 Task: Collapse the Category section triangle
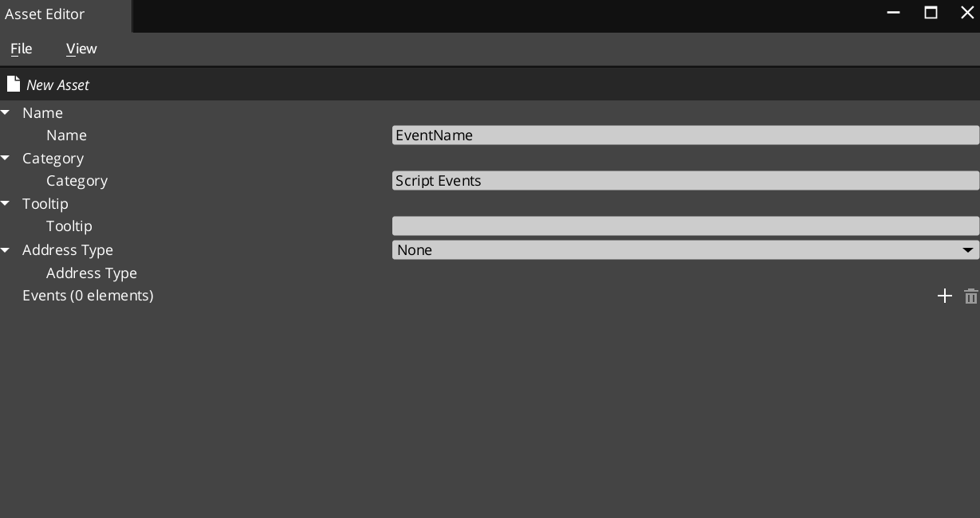[x=5, y=158]
